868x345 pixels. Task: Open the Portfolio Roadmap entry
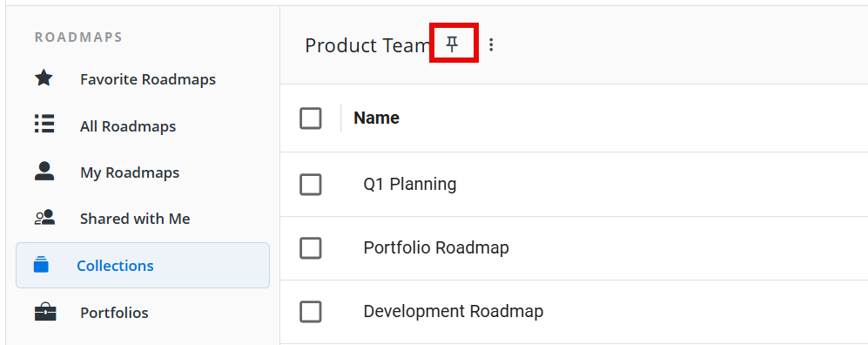point(436,247)
